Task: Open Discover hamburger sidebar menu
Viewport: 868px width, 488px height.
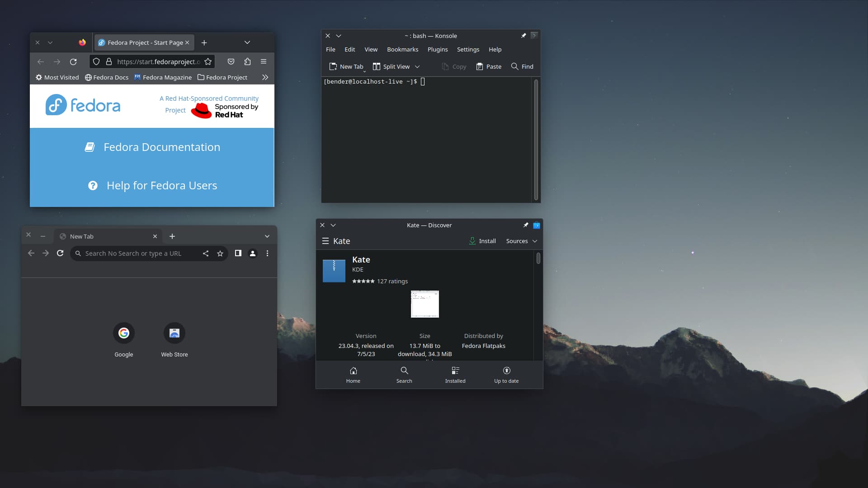Action: 325,241
